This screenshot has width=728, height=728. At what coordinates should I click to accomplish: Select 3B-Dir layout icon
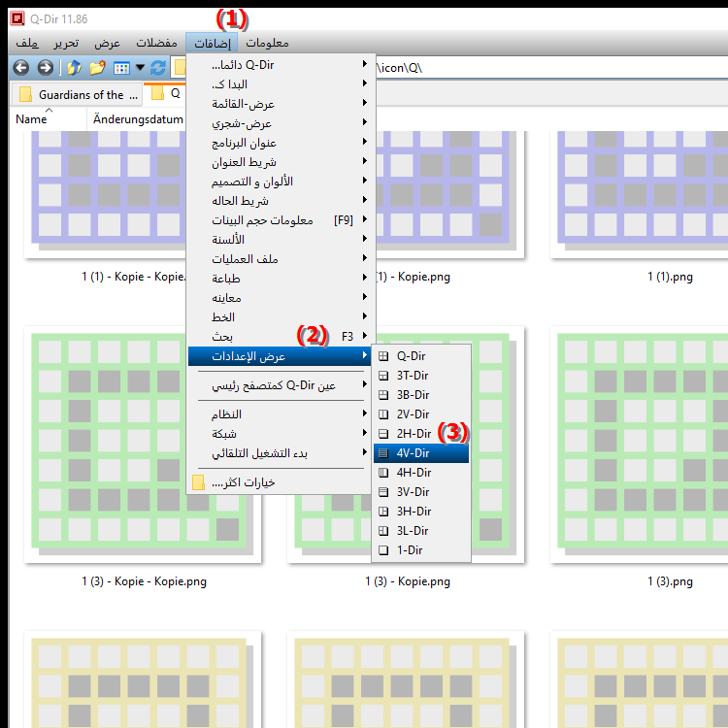(383, 395)
